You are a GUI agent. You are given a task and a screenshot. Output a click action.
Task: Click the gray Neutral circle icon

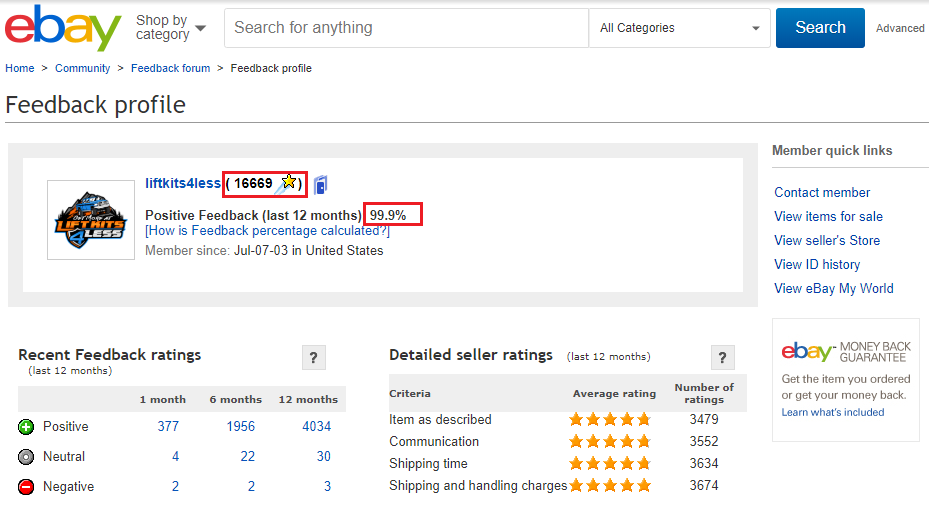point(26,457)
